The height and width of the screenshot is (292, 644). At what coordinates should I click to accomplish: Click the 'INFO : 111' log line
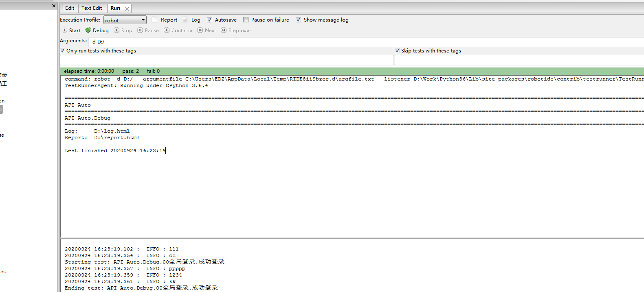point(122,249)
